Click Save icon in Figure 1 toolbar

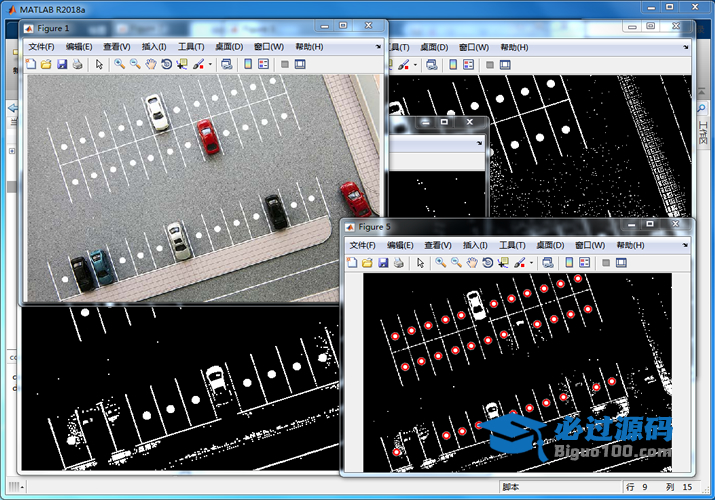[x=62, y=64]
